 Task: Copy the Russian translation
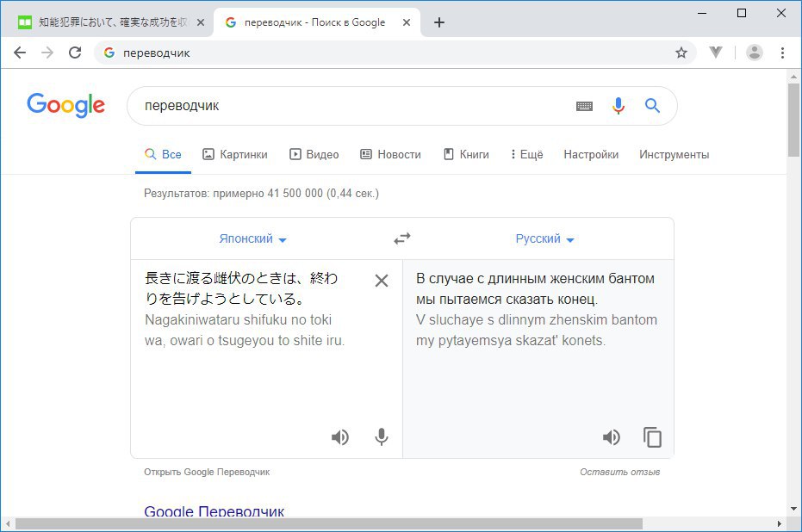coord(652,437)
